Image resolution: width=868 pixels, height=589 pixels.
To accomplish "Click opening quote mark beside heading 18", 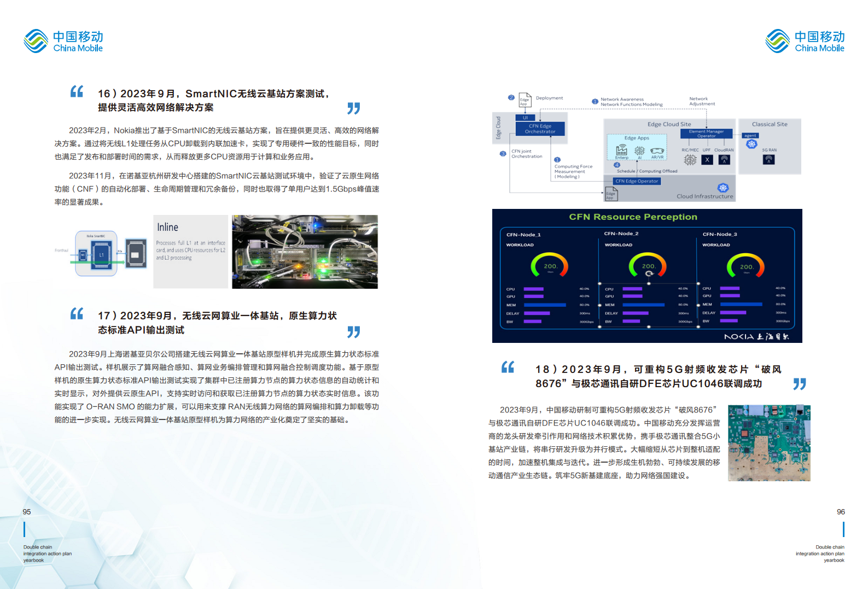I will (x=508, y=367).
